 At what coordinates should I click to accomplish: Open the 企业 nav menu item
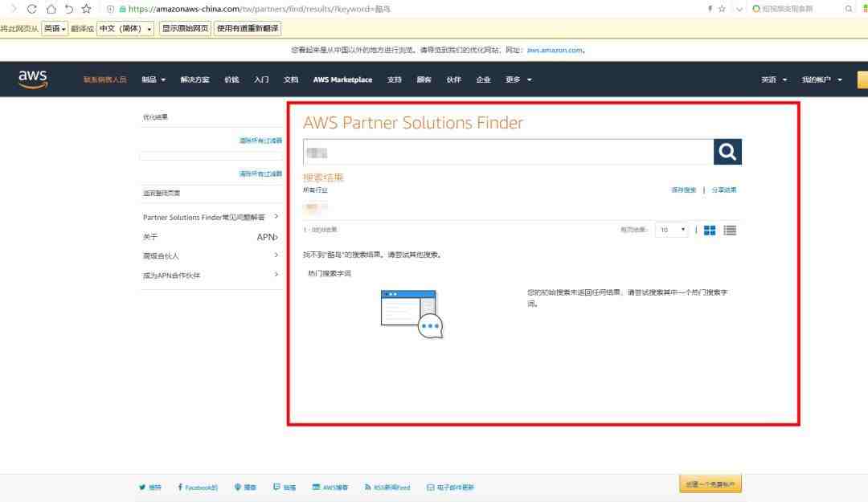483,80
